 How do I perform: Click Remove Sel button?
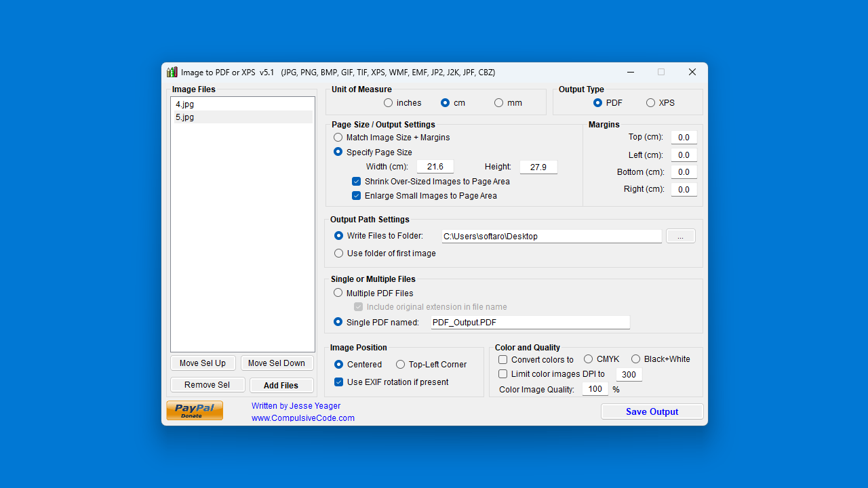point(208,385)
